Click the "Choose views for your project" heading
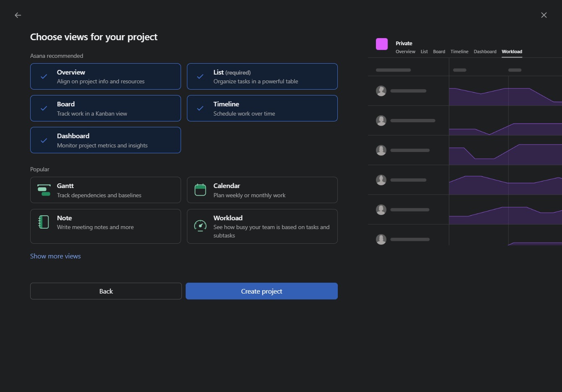This screenshot has height=392, width=562. coord(94,37)
